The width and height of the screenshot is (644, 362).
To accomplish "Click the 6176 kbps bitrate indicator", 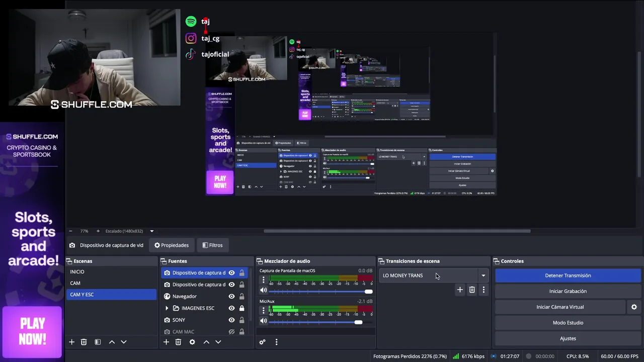I will 468,356.
